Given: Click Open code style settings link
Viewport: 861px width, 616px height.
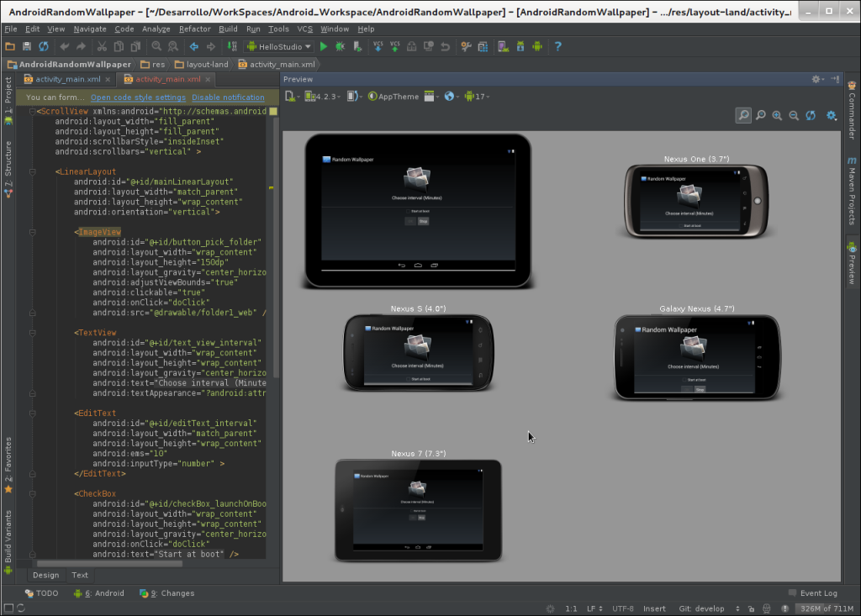Looking at the screenshot, I should tap(138, 97).
